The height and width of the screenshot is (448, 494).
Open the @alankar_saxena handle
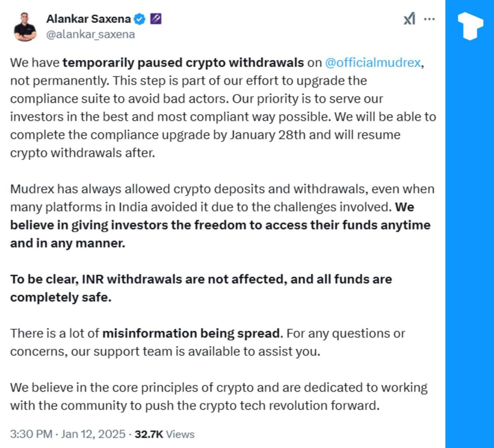tap(90, 34)
